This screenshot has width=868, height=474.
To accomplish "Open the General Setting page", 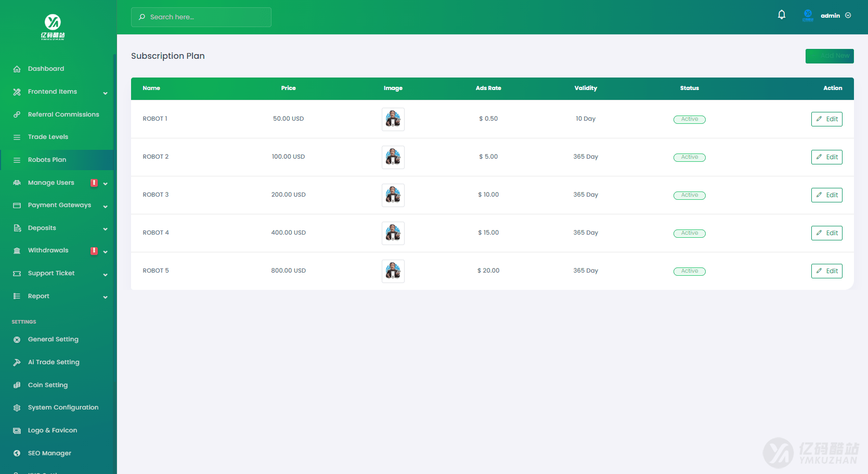I will tap(53, 339).
